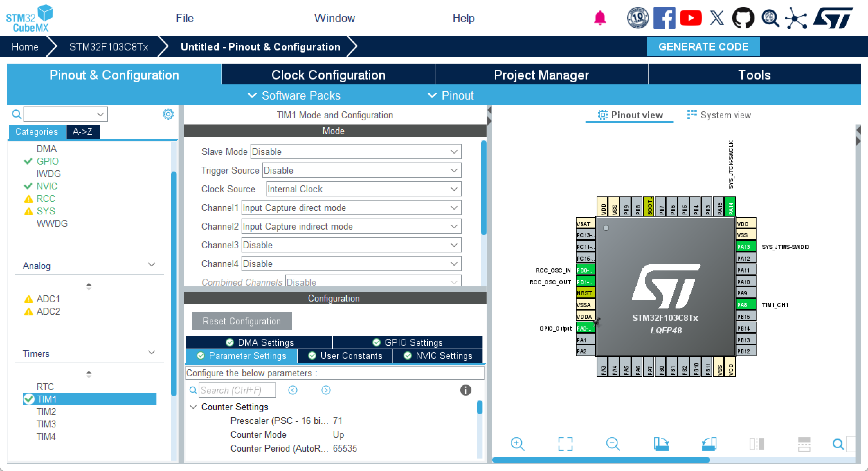Click the parameter search input field
Image resolution: width=868 pixels, height=471 pixels.
(237, 390)
